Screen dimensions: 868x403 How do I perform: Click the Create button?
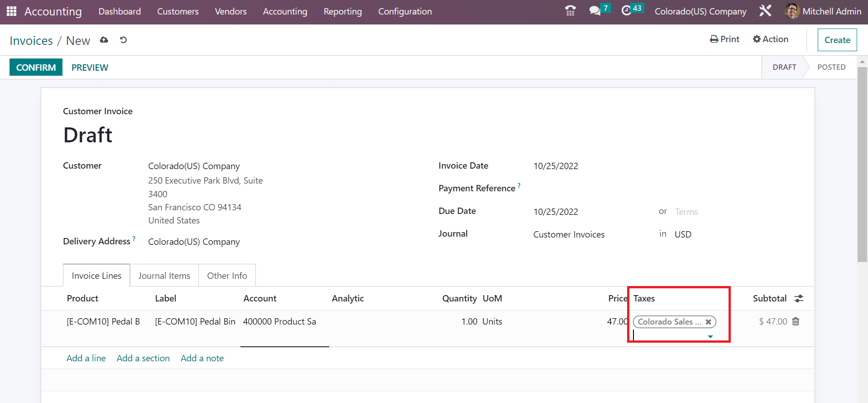click(837, 40)
